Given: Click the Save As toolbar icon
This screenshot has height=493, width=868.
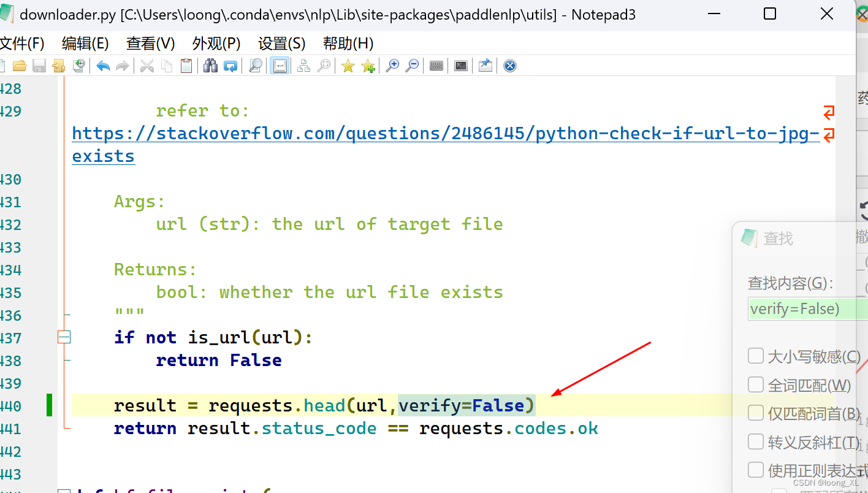Looking at the screenshot, I should [59, 66].
